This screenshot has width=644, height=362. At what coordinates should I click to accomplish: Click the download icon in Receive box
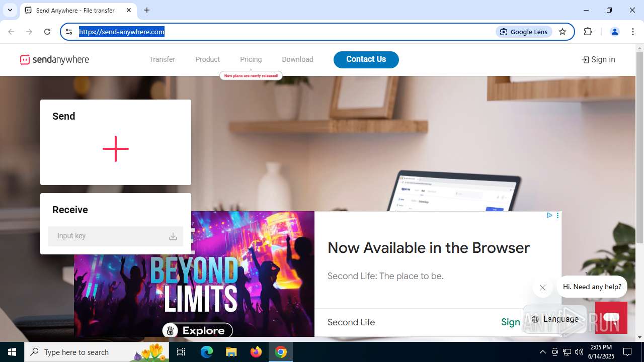point(173,236)
